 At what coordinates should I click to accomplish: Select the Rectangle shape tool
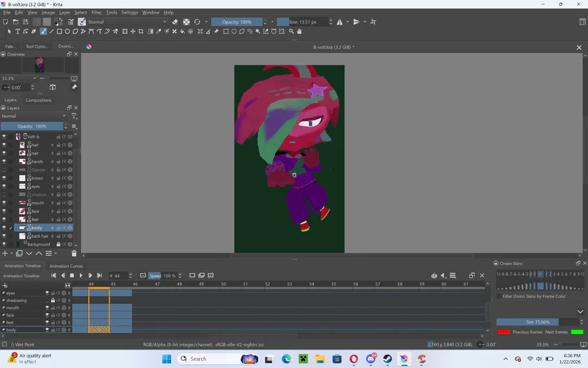59,31
